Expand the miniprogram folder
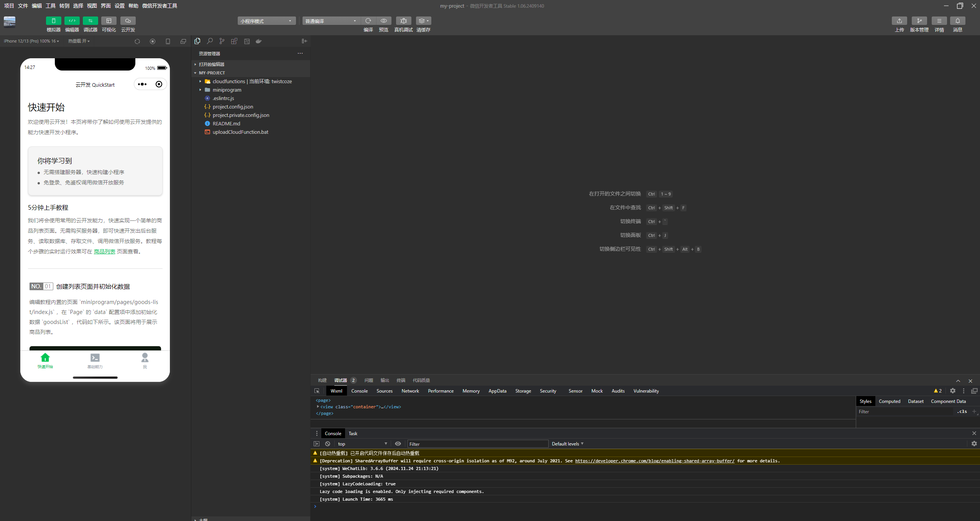The width and height of the screenshot is (980, 521). 227,90
